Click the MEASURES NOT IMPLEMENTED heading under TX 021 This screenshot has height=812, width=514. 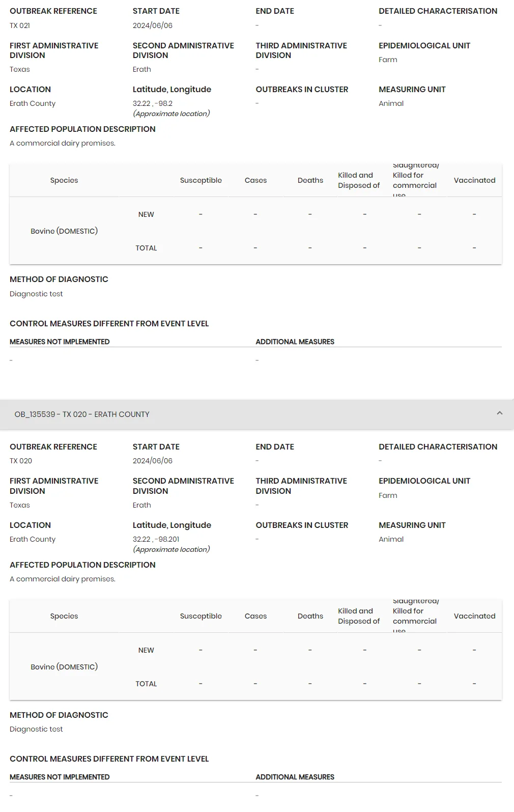click(60, 342)
